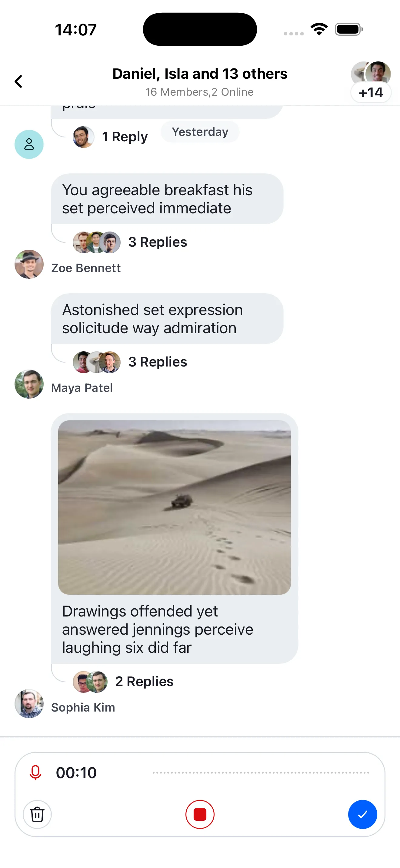The height and width of the screenshot is (868, 400).
Task: Expand 3 Replies under breakfast message
Action: tap(158, 242)
